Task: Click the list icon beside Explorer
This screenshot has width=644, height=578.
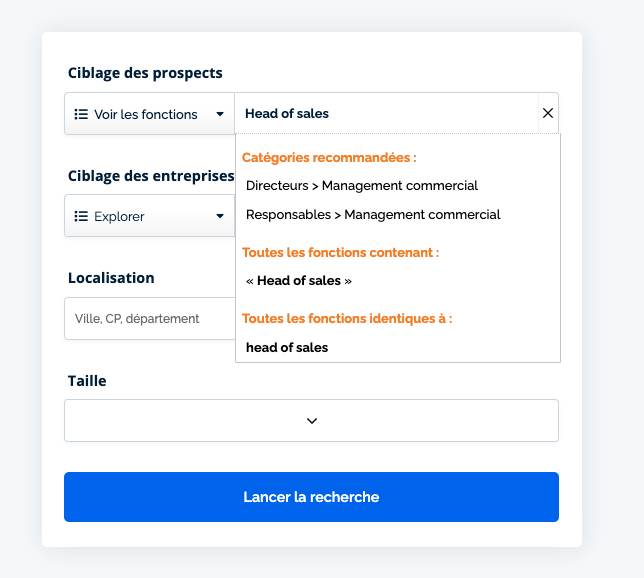Action: (x=81, y=216)
